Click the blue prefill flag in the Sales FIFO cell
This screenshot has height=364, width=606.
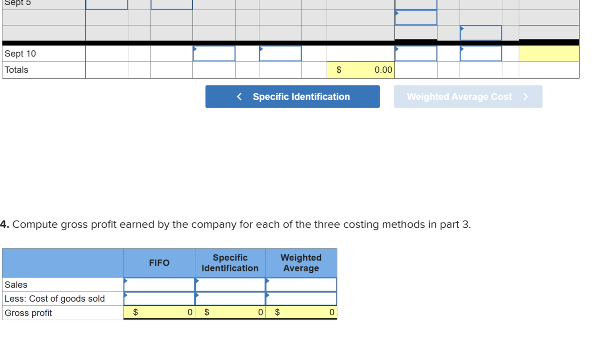126,282
